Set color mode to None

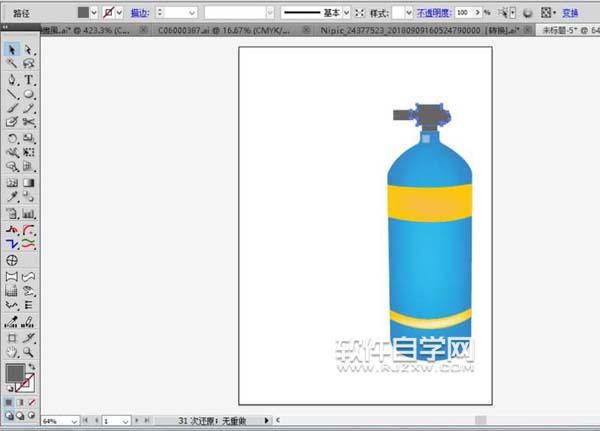[x=32, y=402]
